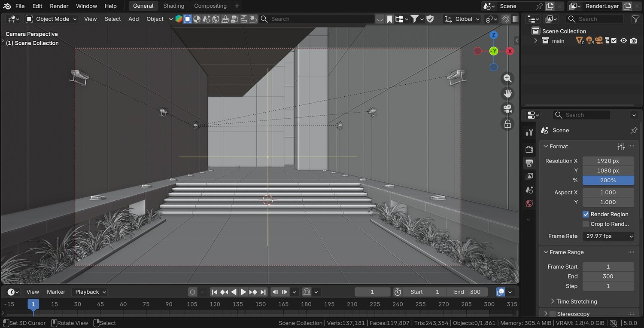This screenshot has height=328, width=644.
Task: Open the Tool properties tab wrench icon
Action: point(529,132)
